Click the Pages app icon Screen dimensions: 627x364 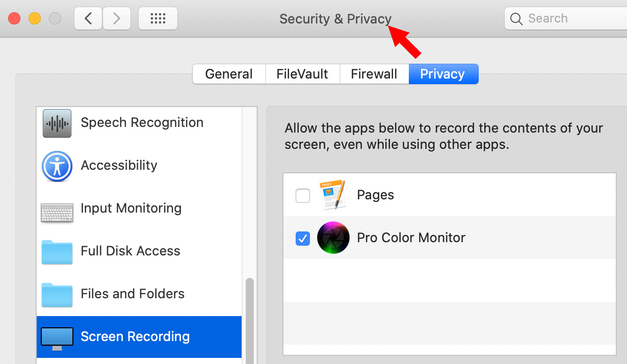click(333, 195)
